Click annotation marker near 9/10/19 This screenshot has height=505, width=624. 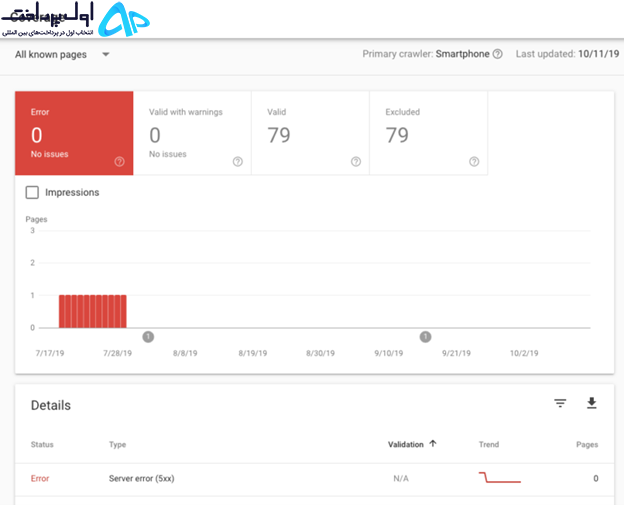(425, 337)
